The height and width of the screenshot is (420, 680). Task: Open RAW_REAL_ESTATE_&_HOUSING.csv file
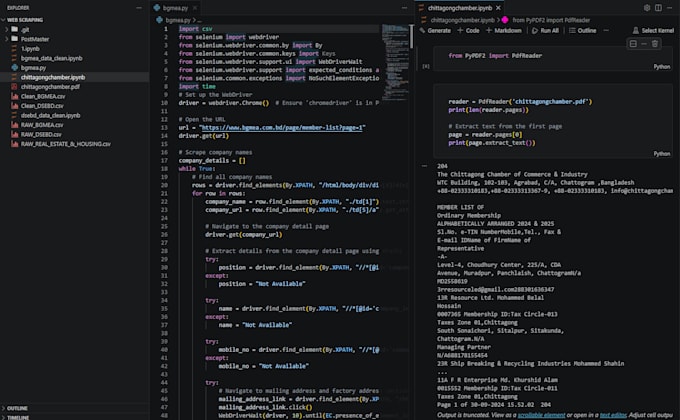pos(65,144)
